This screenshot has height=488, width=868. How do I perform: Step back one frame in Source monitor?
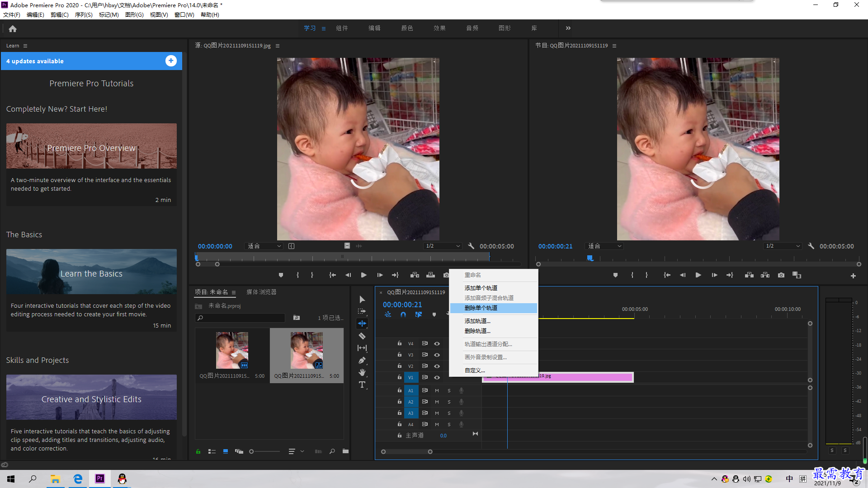[x=348, y=275]
